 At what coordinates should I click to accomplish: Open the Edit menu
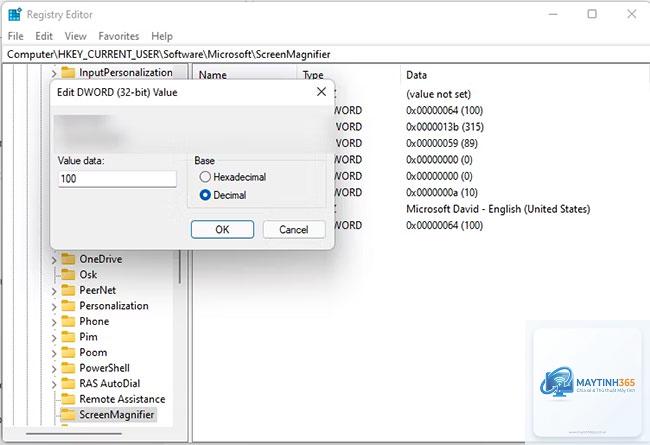(x=44, y=36)
